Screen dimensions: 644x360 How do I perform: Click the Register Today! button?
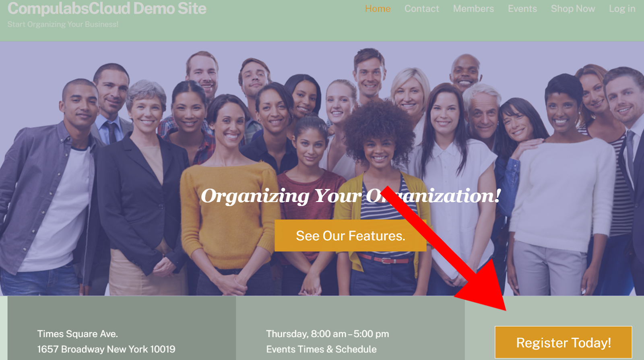click(563, 342)
